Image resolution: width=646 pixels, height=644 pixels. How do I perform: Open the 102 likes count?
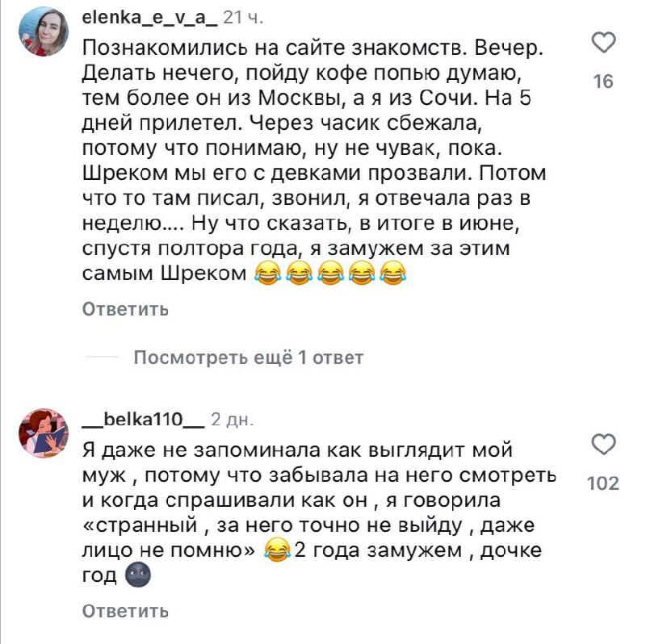pyautogui.click(x=603, y=483)
